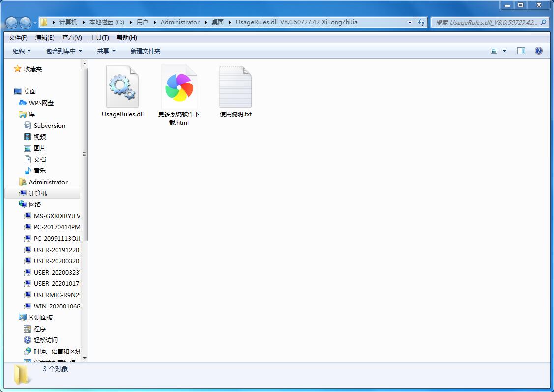The width and height of the screenshot is (554, 392).
Task: Open the 查看(V) menu
Action: point(72,37)
